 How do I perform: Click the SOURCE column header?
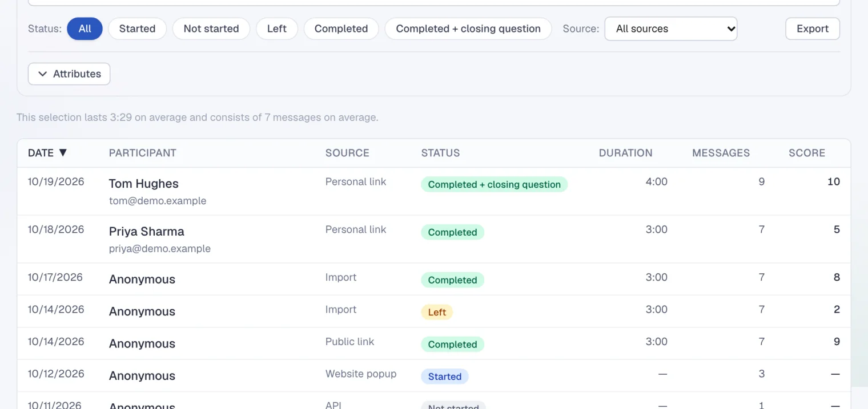click(347, 153)
